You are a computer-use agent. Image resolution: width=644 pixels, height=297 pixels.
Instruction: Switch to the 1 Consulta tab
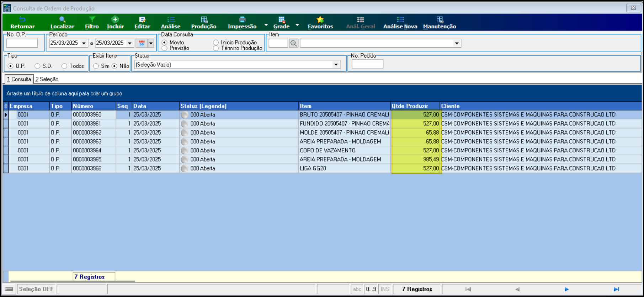tap(19, 79)
